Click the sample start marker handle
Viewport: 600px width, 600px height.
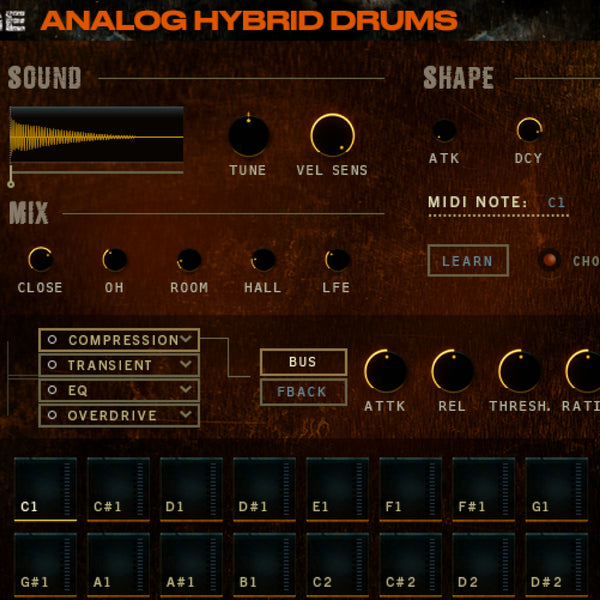(x=11, y=184)
